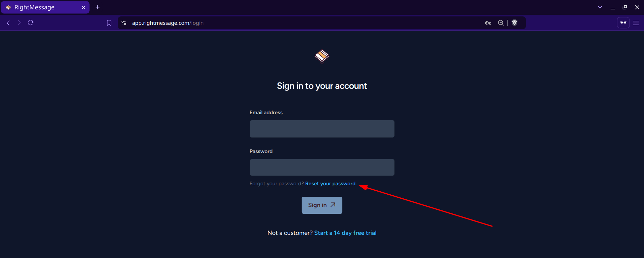
Task: Select the RightMessage browser tab
Action: click(x=40, y=7)
